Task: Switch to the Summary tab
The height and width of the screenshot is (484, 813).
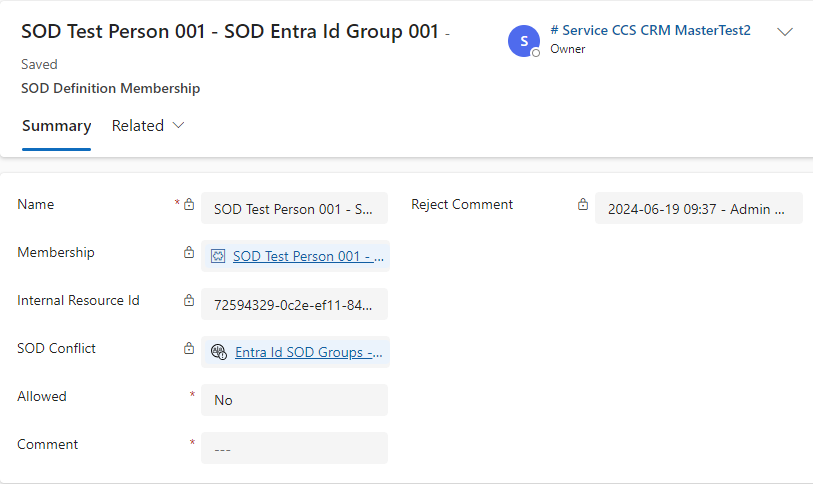Action: click(x=56, y=126)
